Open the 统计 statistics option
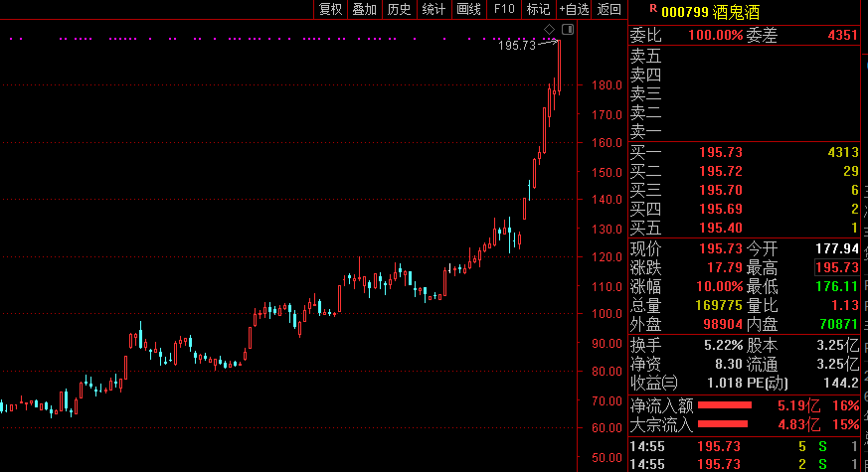The image size is (868, 472). [434, 10]
